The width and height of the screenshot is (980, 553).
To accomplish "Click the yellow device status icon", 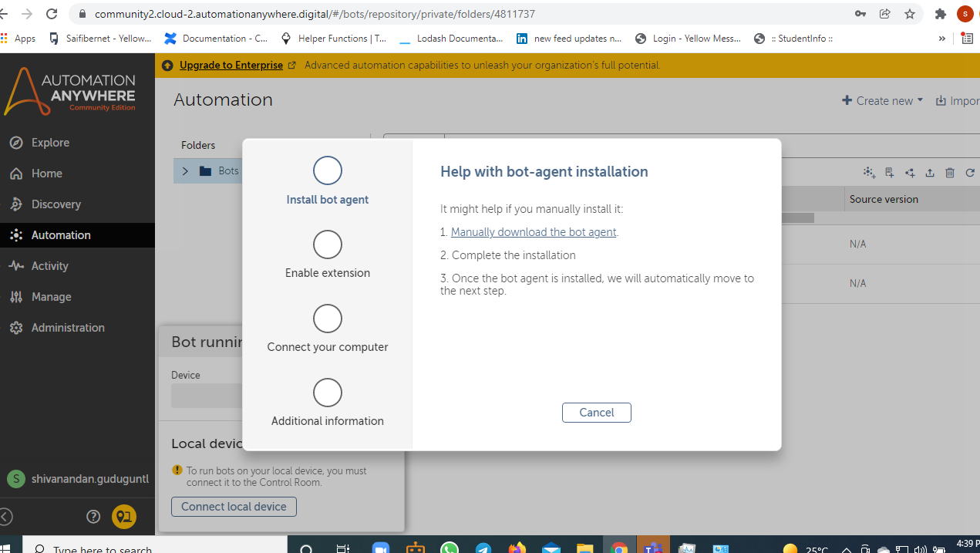I will 124,517.
